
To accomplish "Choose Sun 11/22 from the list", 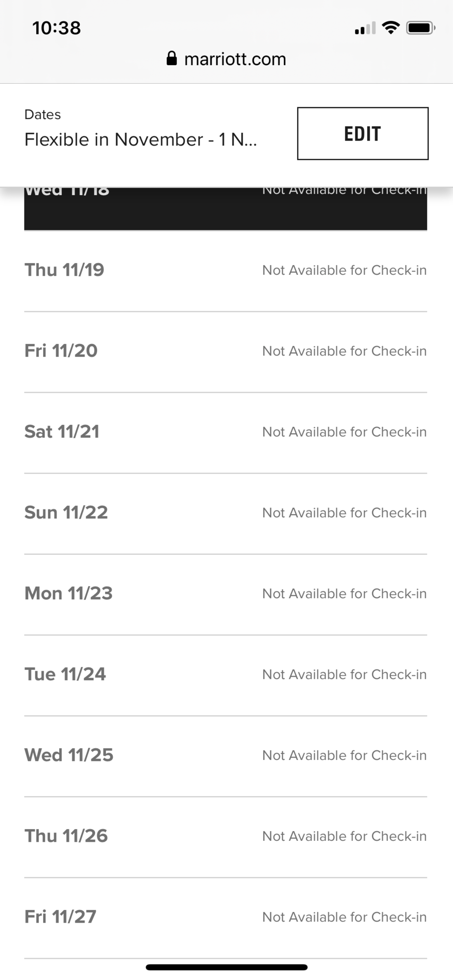I will click(226, 513).
